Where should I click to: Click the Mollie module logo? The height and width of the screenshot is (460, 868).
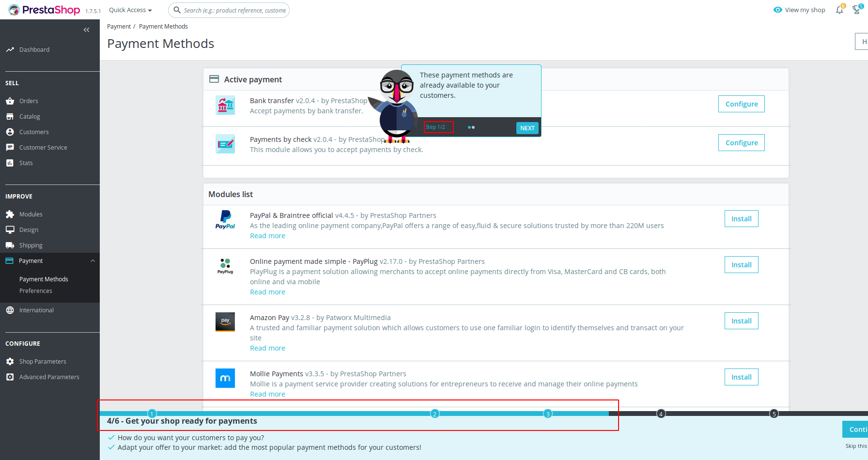click(x=225, y=378)
